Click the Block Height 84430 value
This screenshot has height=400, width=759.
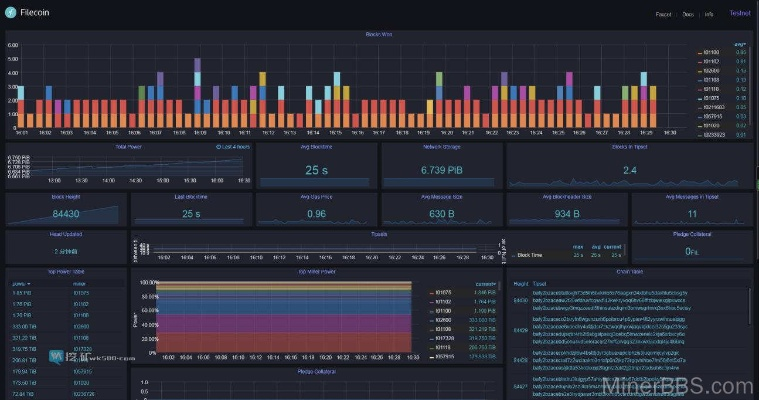point(66,213)
